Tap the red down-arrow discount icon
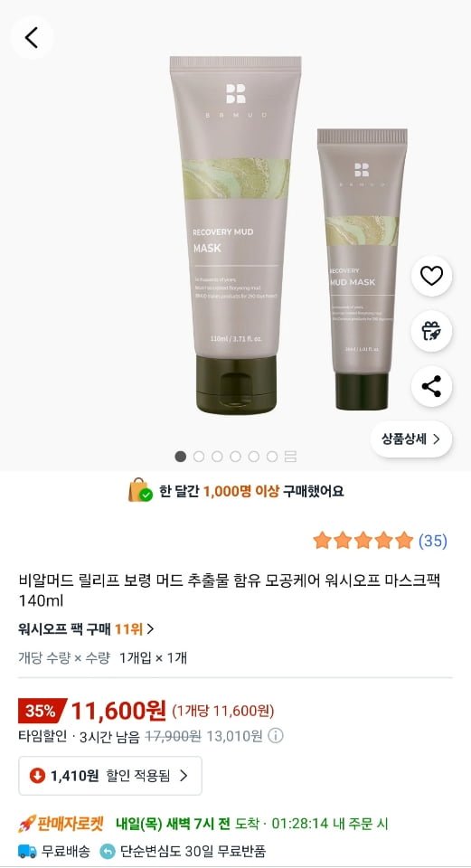Image resolution: width=471 pixels, height=868 pixels. pos(37,776)
